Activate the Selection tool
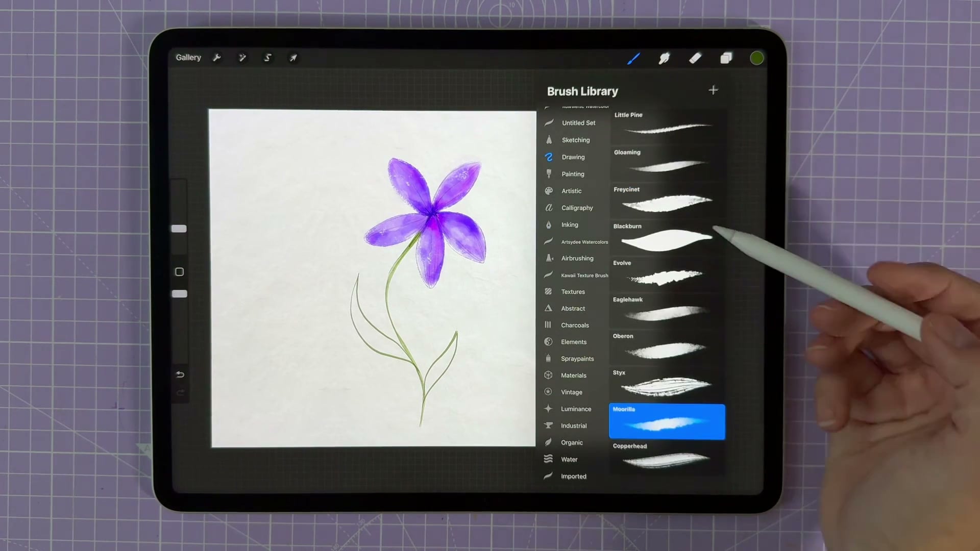This screenshot has width=980, height=551. [267, 58]
